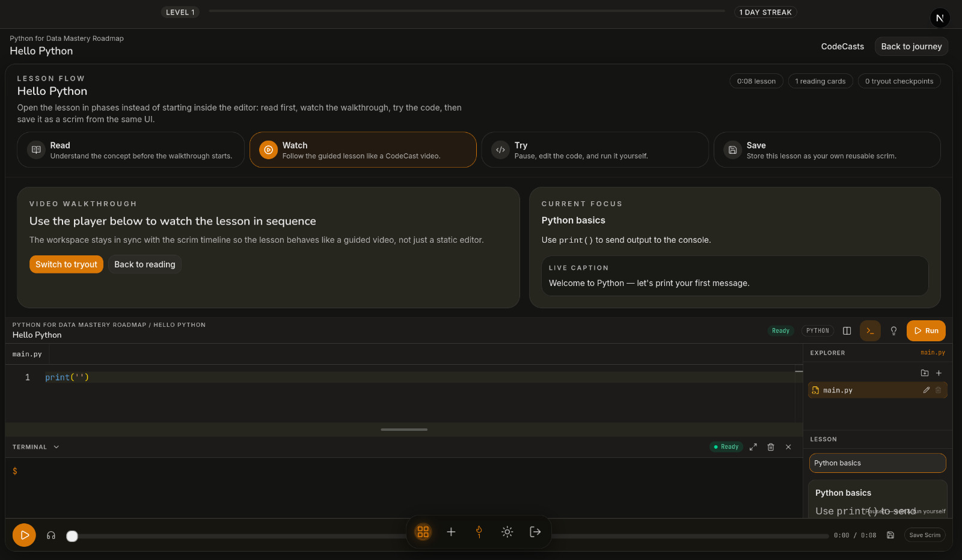
Task: Click the 0 tryout checkpoints badge
Action: (x=899, y=81)
